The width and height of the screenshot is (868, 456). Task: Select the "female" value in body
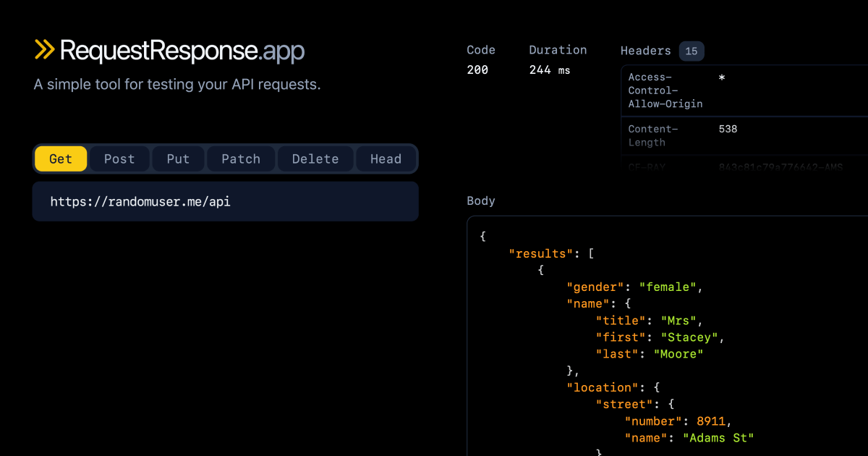point(668,287)
